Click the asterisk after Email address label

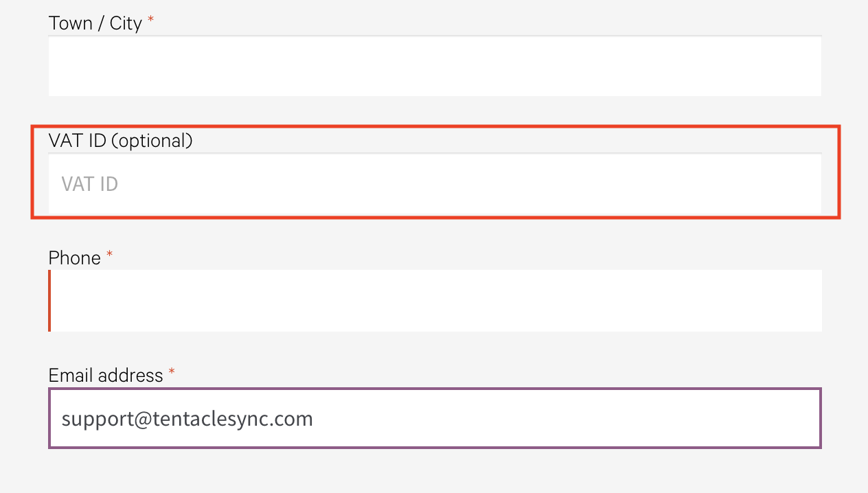tap(172, 374)
